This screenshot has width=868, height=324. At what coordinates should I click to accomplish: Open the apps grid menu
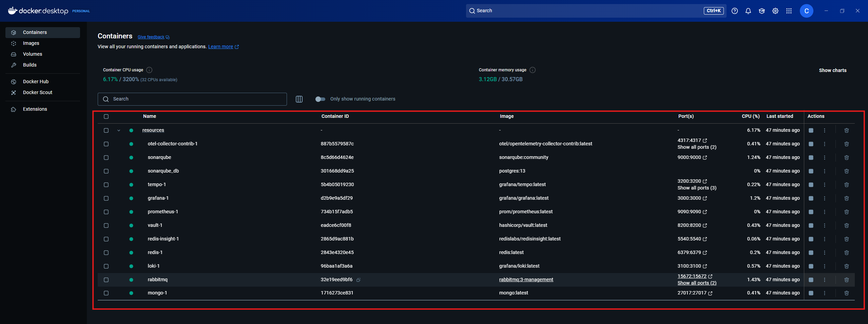tap(789, 11)
